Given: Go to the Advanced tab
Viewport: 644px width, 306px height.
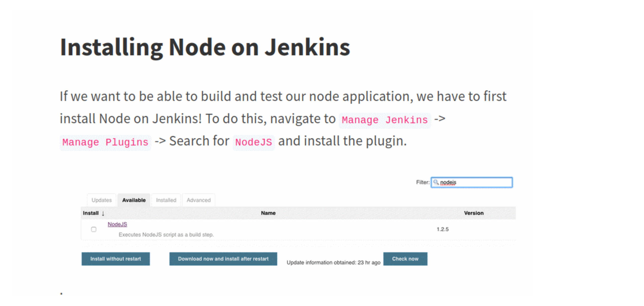Looking at the screenshot, I should (x=198, y=200).
